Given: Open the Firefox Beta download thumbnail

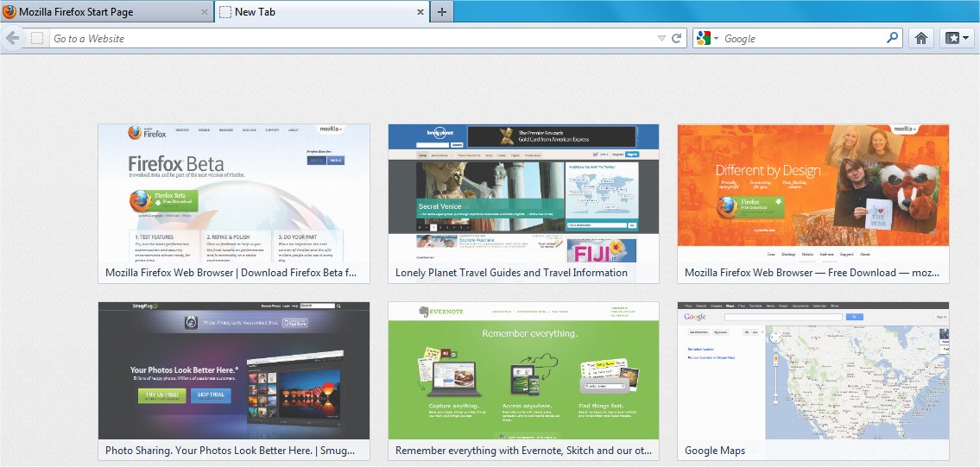Looking at the screenshot, I should pos(234,193).
